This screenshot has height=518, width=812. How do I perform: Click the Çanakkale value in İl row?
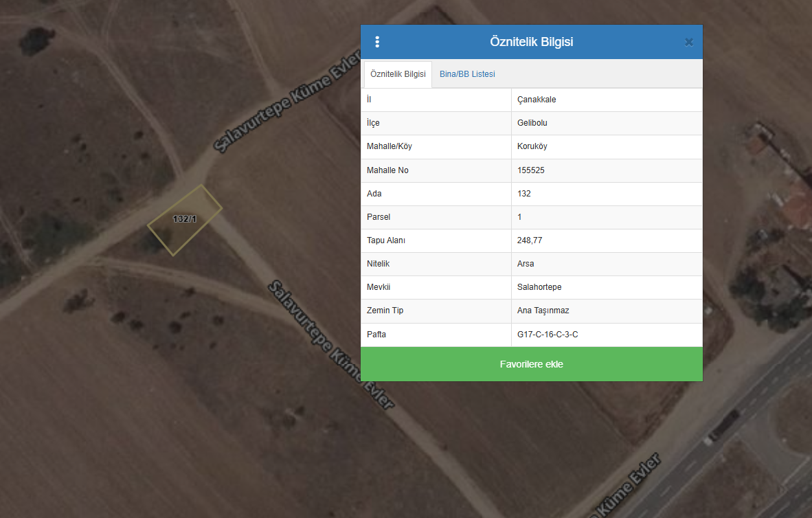(x=537, y=100)
